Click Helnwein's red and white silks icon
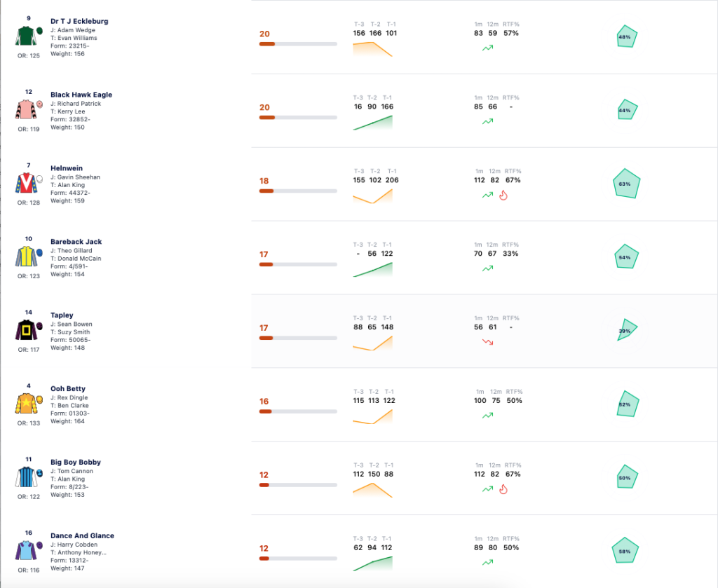Screen dimensions: 718x588 click(x=28, y=183)
